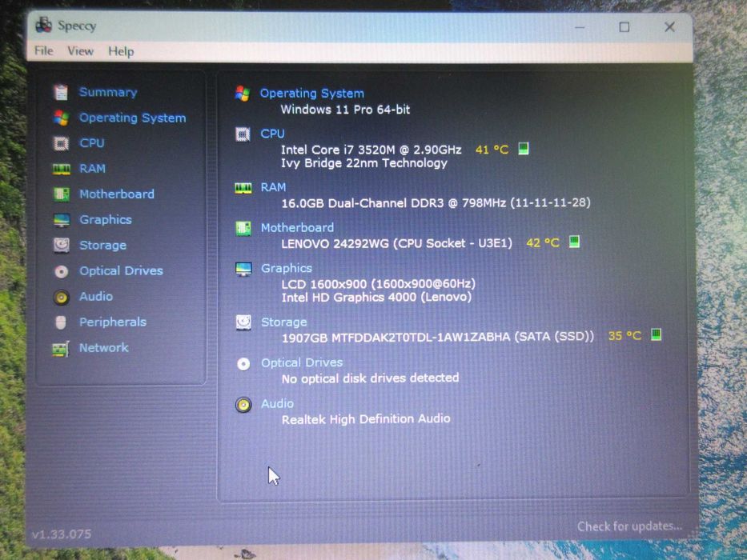Show Storage details from sidebar
This screenshot has width=747, height=560.
click(103, 246)
